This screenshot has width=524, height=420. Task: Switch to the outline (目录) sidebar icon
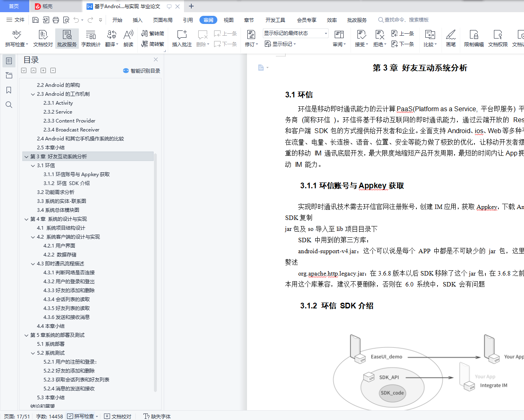(9, 61)
